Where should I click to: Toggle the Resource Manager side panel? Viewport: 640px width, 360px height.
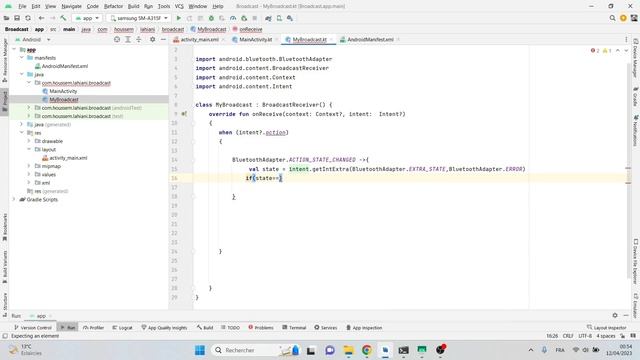4,59
